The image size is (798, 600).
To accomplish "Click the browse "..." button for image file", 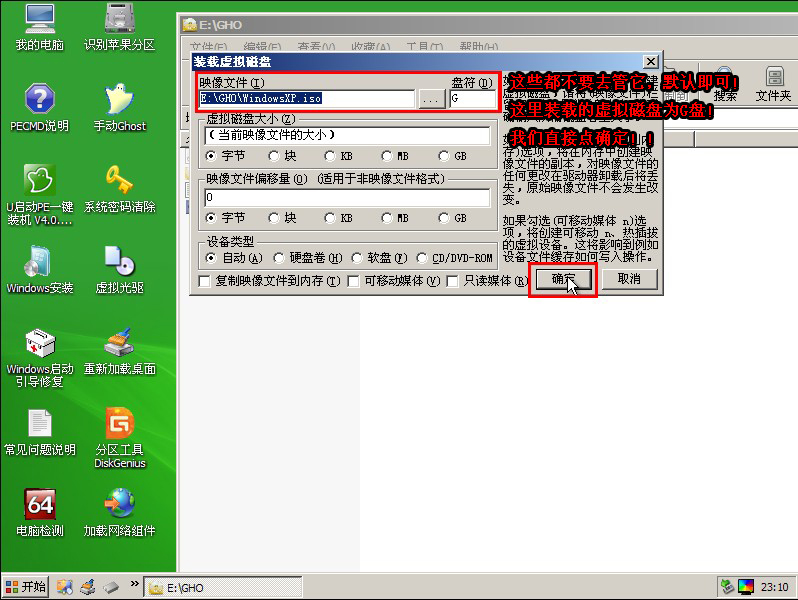I will pos(431,99).
